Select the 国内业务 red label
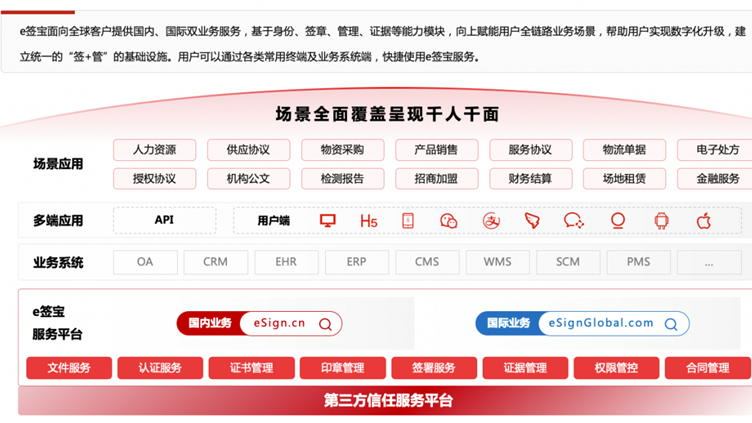This screenshot has width=752, height=423. click(208, 324)
